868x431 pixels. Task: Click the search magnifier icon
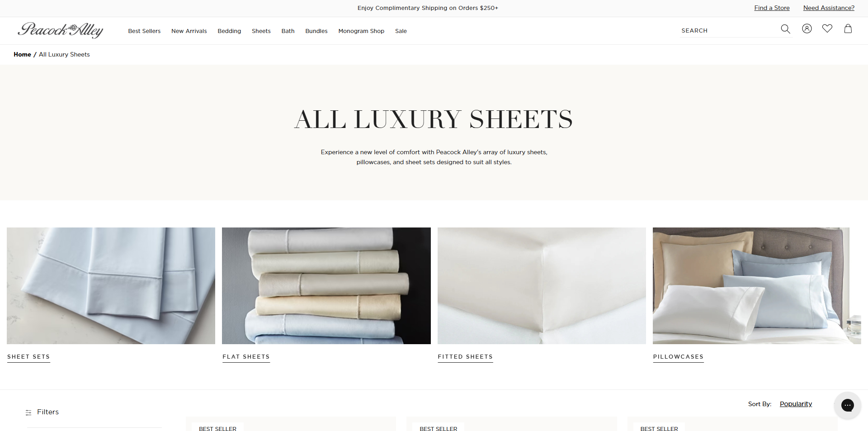(785, 29)
